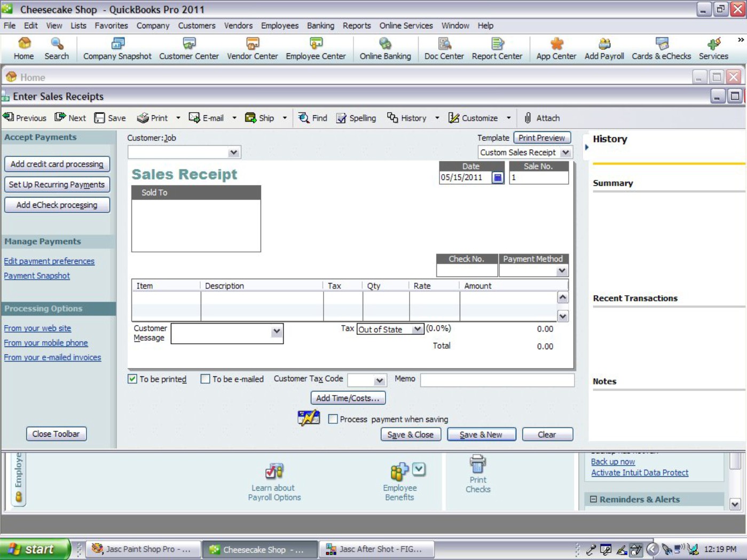Image resolution: width=747 pixels, height=560 pixels.
Task: Open the Out of State tax dropdown
Action: tap(418, 329)
